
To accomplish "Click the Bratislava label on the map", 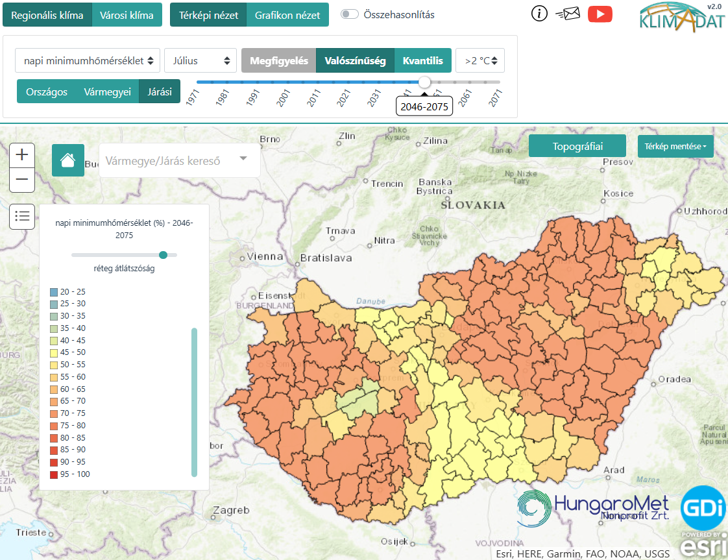I will (326, 258).
